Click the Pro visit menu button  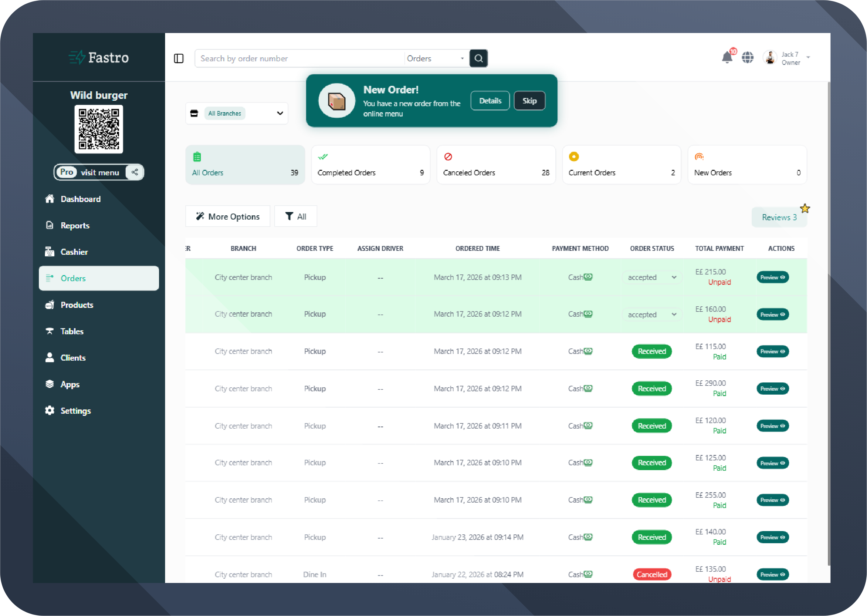click(99, 172)
